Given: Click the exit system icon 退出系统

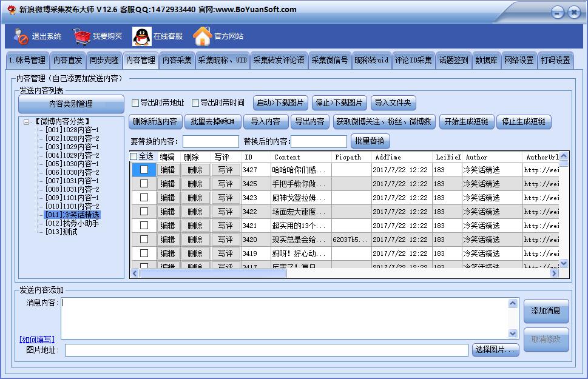Looking at the screenshot, I should tap(21, 36).
